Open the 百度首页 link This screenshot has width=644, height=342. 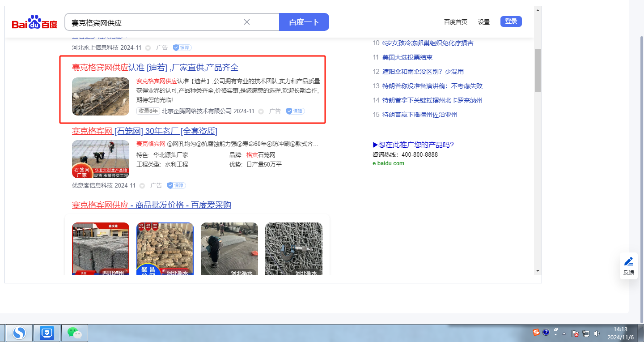(455, 22)
